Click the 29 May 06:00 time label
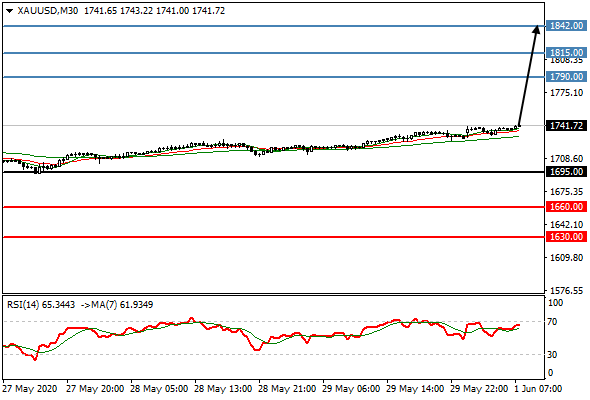This screenshot has width=590, height=400. (x=351, y=389)
